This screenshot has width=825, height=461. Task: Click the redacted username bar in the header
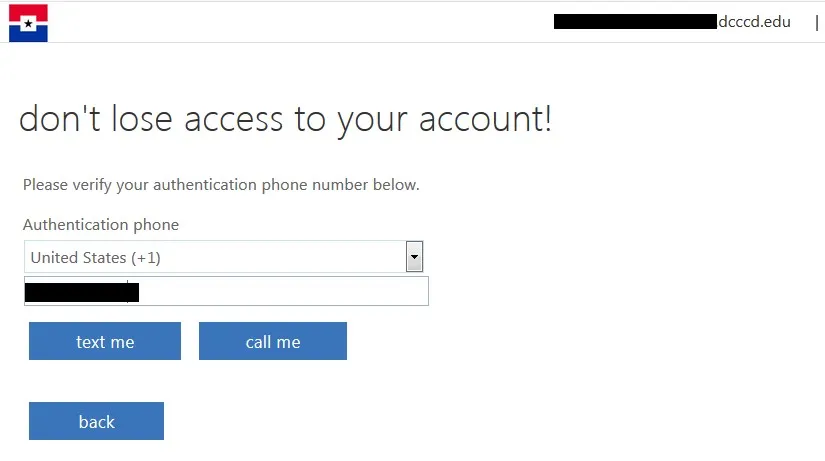coord(635,21)
